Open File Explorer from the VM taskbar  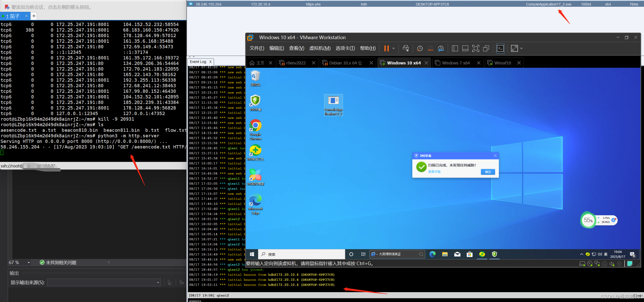point(445,254)
